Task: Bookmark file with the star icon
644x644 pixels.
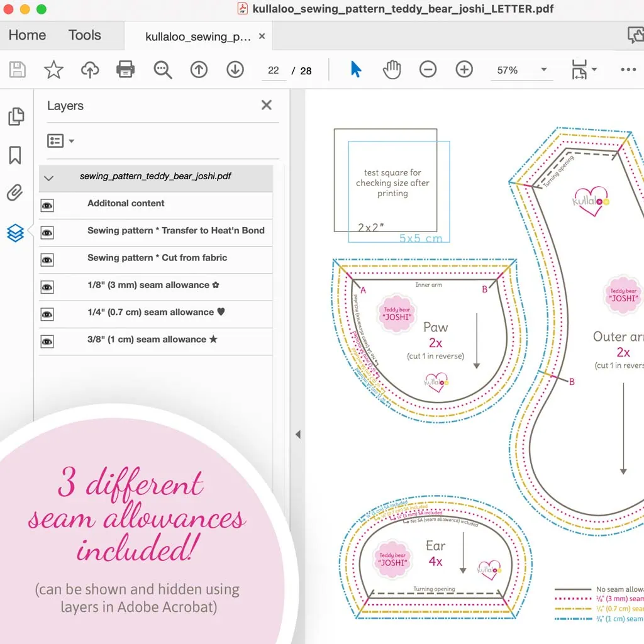Action: pos(54,70)
